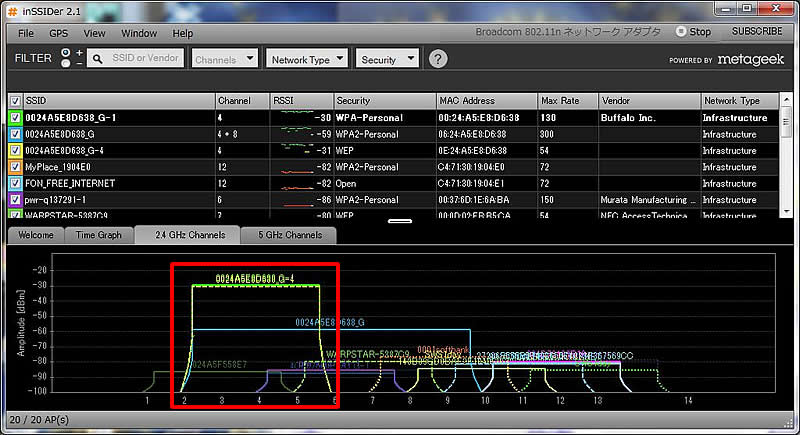Select the 2.4 GHz Channels tab
The height and width of the screenshot is (435, 800).
[x=190, y=235]
